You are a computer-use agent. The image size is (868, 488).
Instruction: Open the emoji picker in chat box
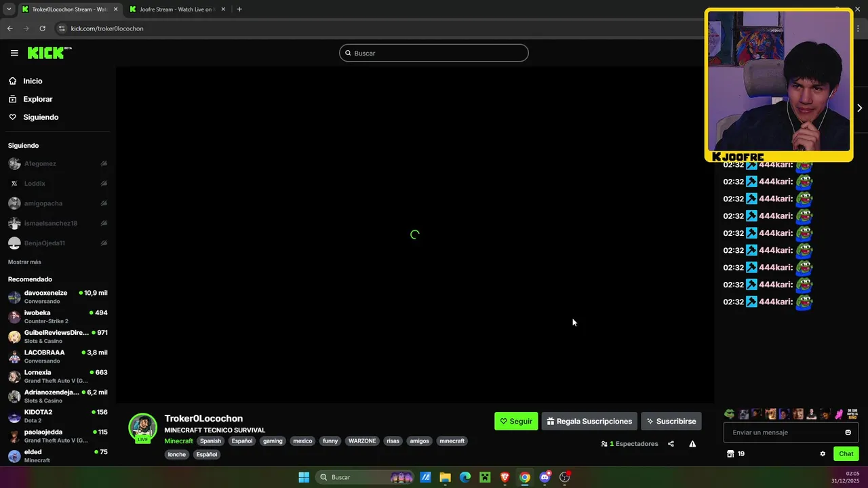(848, 432)
